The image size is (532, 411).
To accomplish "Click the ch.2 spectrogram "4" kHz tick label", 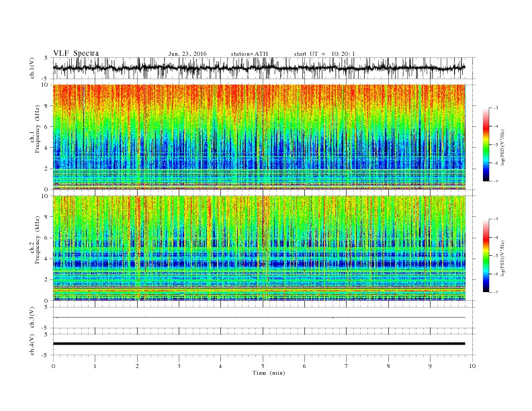I will click(x=47, y=259).
